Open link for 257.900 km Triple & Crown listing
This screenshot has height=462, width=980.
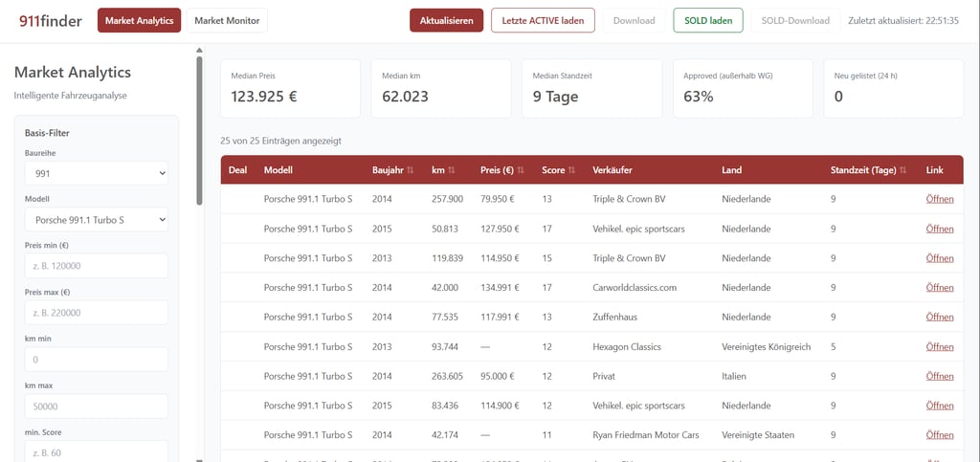(x=940, y=199)
